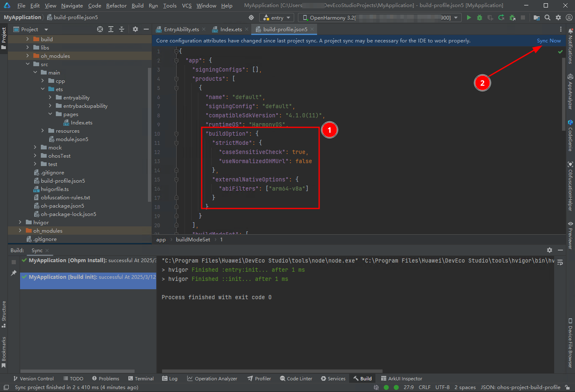575x392 pixels.
Task: Expand the hvigor folder in the tree
Action: coord(20,222)
